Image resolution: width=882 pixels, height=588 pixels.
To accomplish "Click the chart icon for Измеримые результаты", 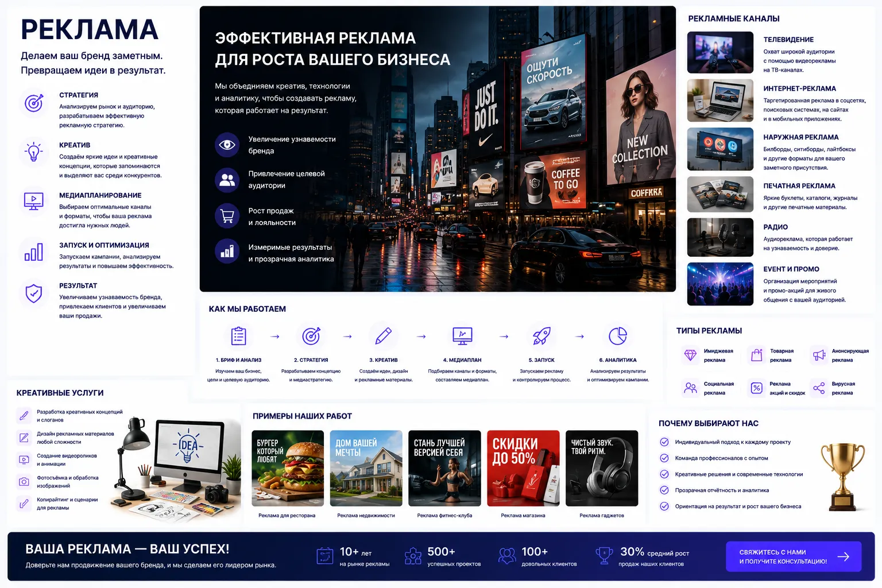I will [227, 251].
